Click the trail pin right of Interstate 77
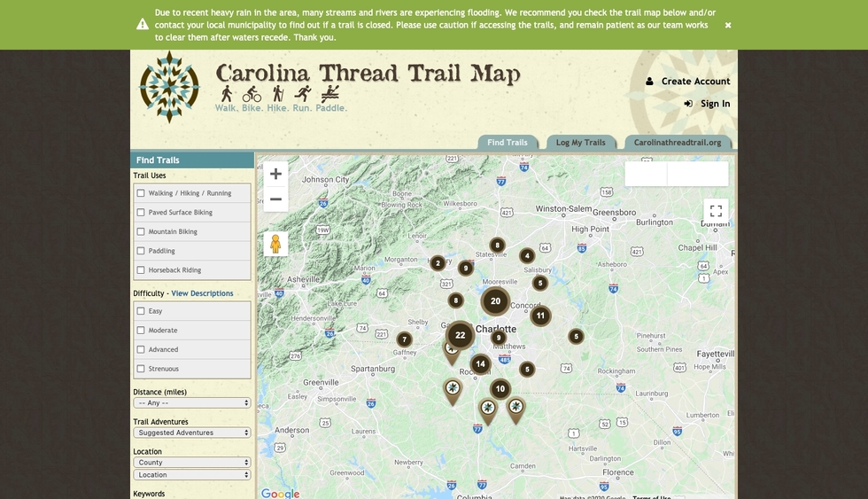This screenshot has width=868, height=499. 515,410
